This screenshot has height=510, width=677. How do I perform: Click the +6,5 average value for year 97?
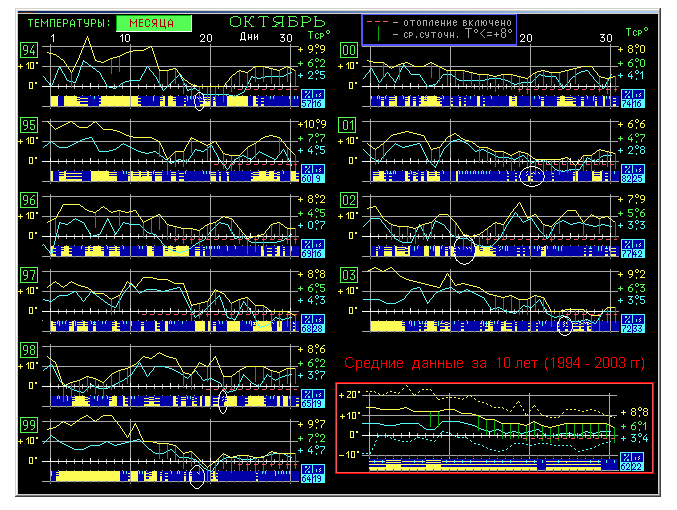(312, 288)
